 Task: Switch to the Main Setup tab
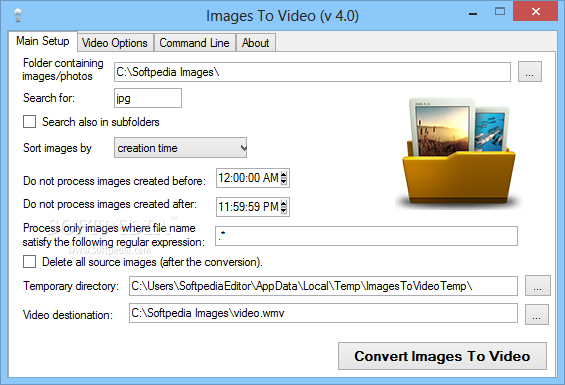pos(43,41)
